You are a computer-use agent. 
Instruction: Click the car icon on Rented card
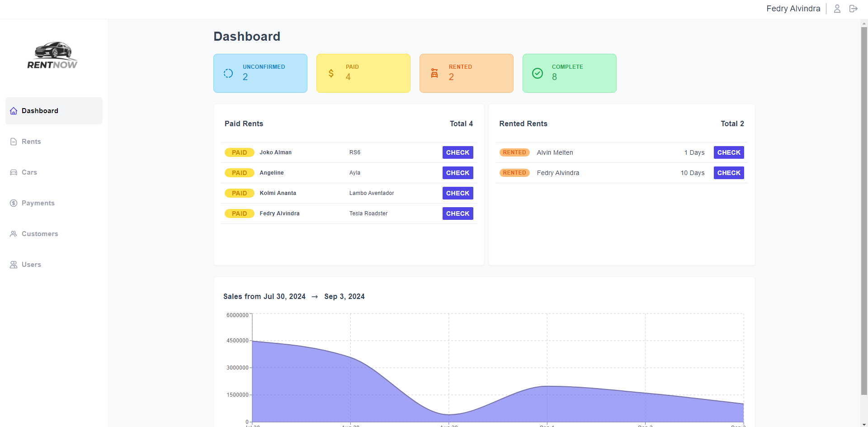(x=434, y=73)
